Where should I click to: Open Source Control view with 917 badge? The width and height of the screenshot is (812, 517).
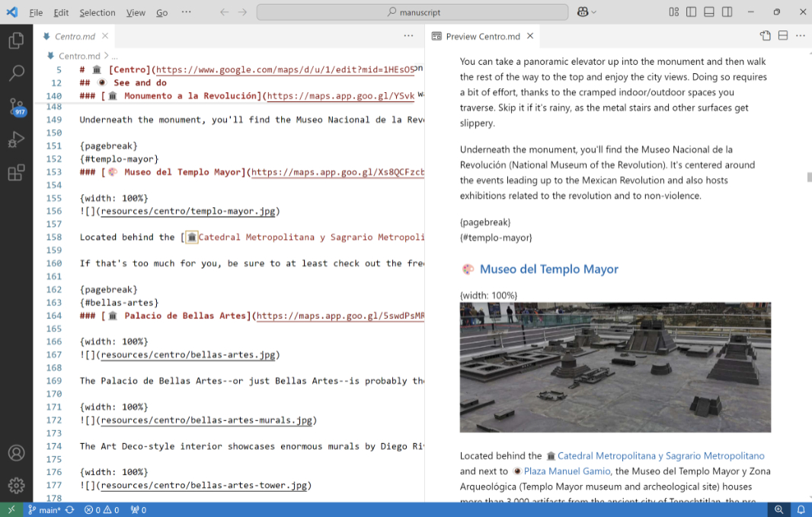[x=16, y=107]
